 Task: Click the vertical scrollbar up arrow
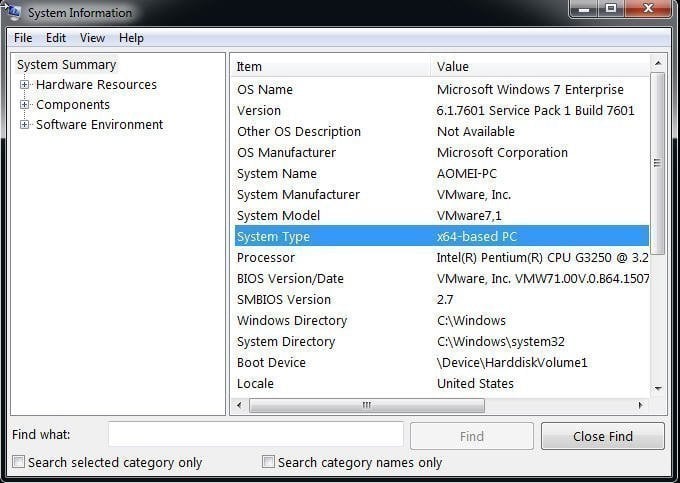tap(658, 64)
